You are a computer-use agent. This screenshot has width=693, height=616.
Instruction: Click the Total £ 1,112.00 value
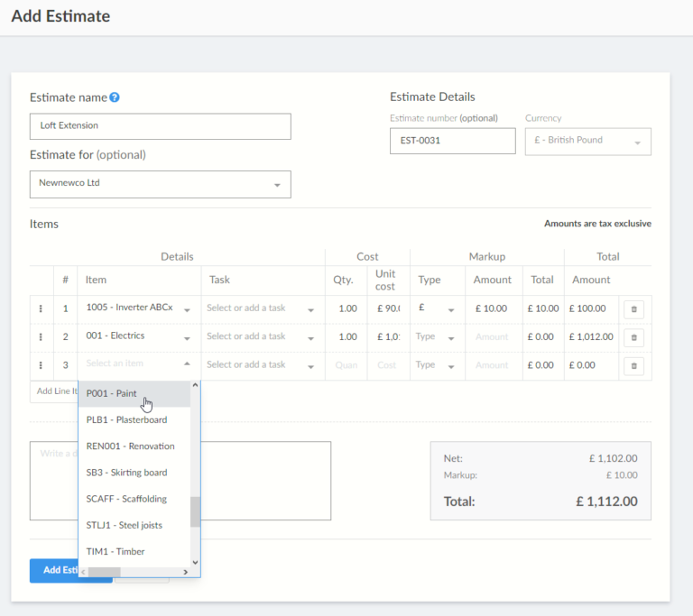point(606,501)
